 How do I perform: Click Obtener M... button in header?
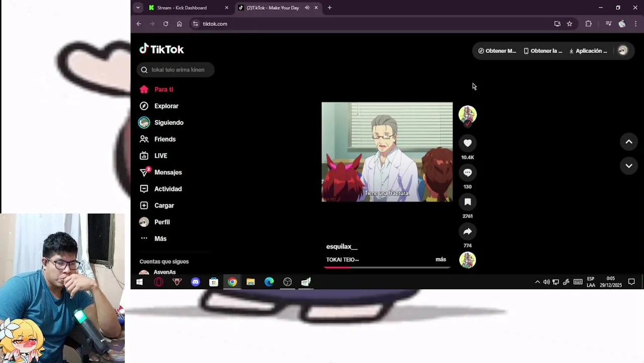pyautogui.click(x=497, y=51)
